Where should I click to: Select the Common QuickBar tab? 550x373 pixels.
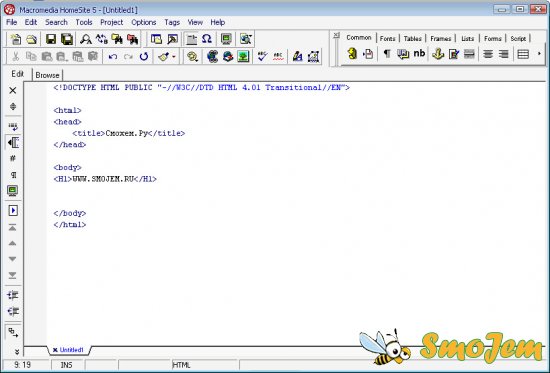coord(358,38)
